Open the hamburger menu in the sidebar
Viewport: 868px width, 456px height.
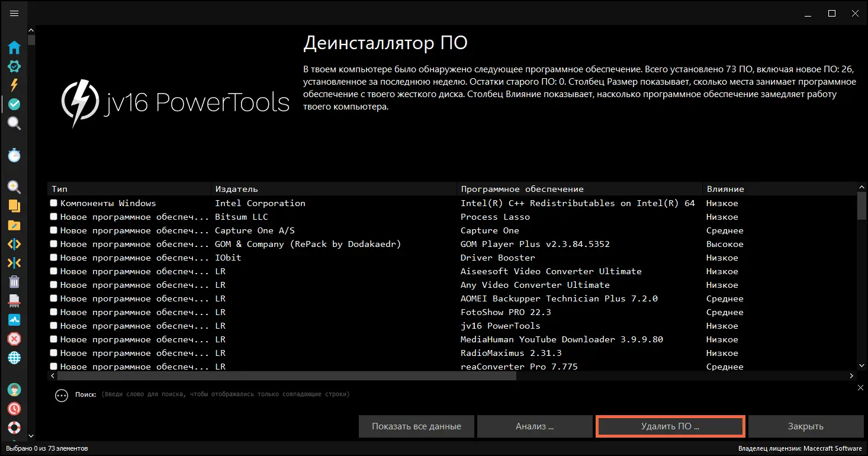coord(14,14)
